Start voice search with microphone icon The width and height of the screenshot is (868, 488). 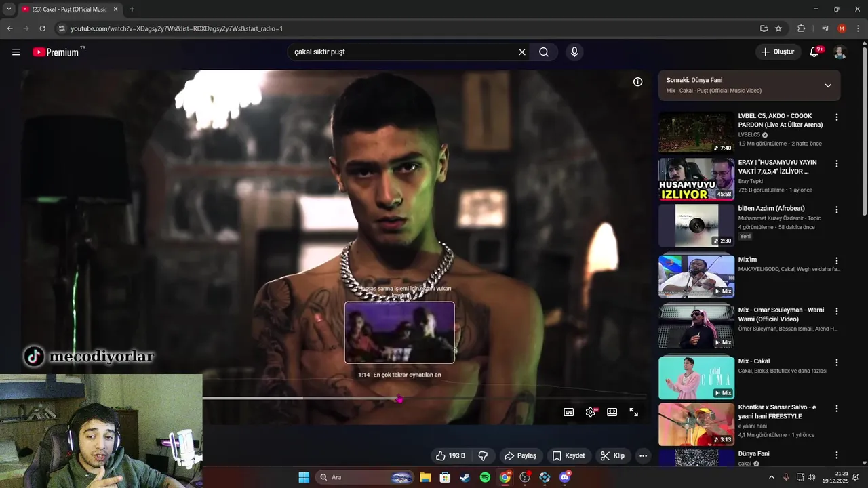pyautogui.click(x=574, y=52)
